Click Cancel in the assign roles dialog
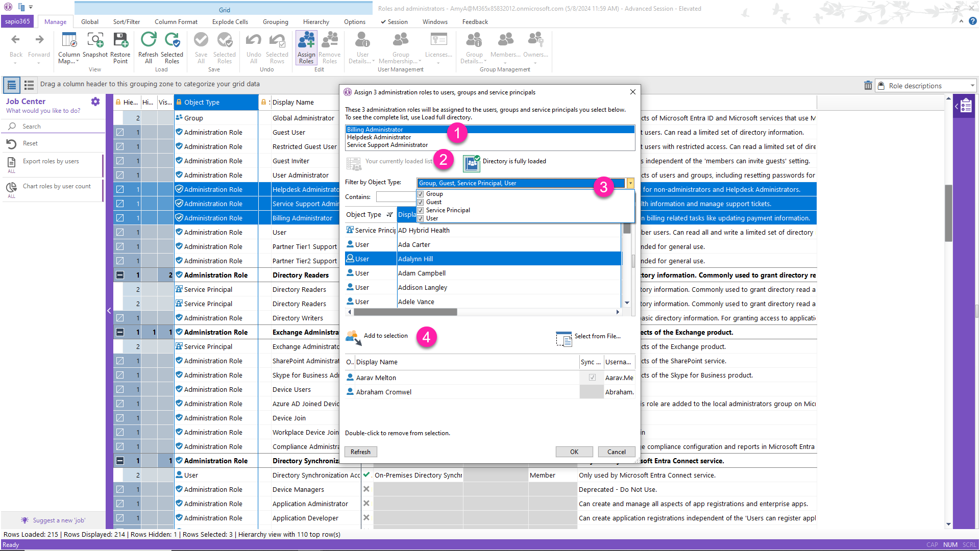The image size is (980, 551). [617, 452]
